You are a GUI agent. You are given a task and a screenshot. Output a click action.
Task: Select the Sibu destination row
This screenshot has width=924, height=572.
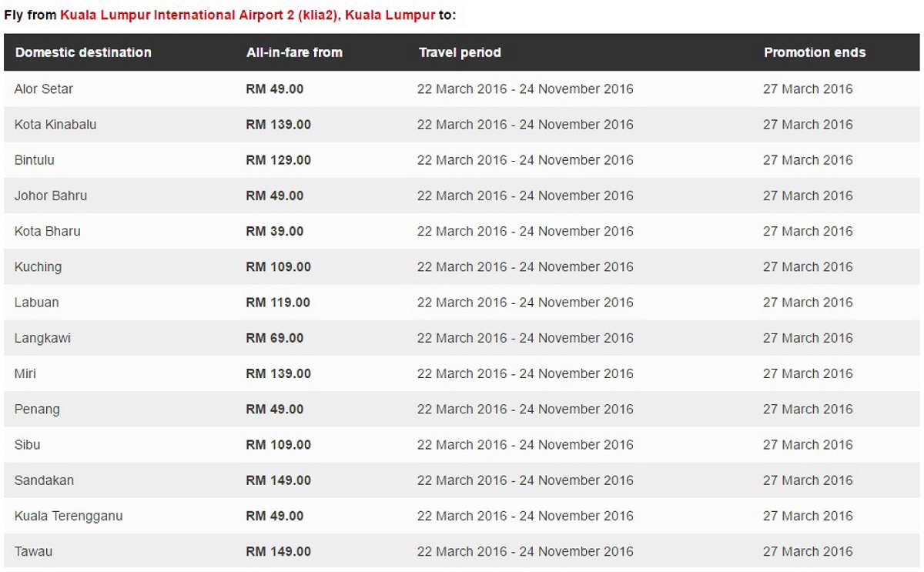pyautogui.click(x=462, y=445)
